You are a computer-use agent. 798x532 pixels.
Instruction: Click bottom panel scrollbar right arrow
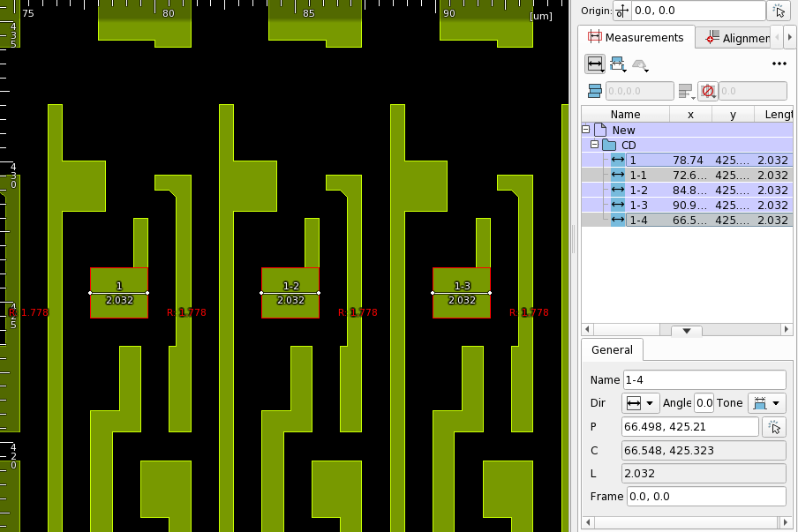[x=787, y=522]
